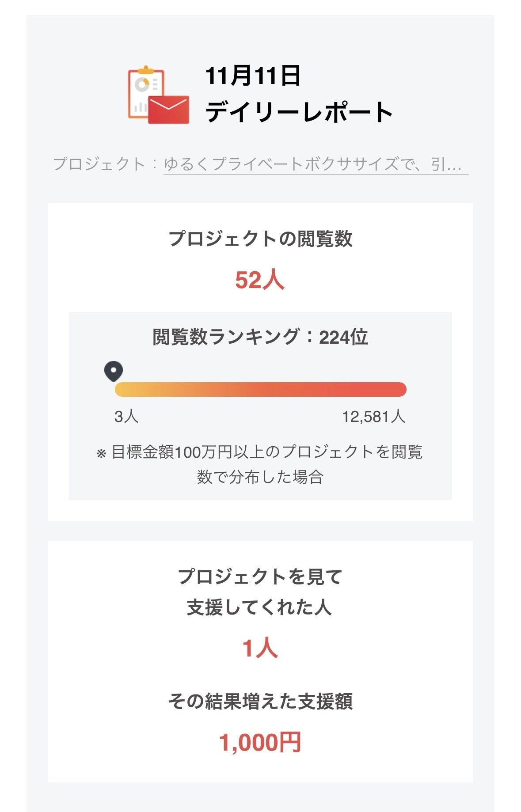Click the プロジェクトの閲覧数 heading
This screenshot has height=812, width=521.
(x=260, y=239)
